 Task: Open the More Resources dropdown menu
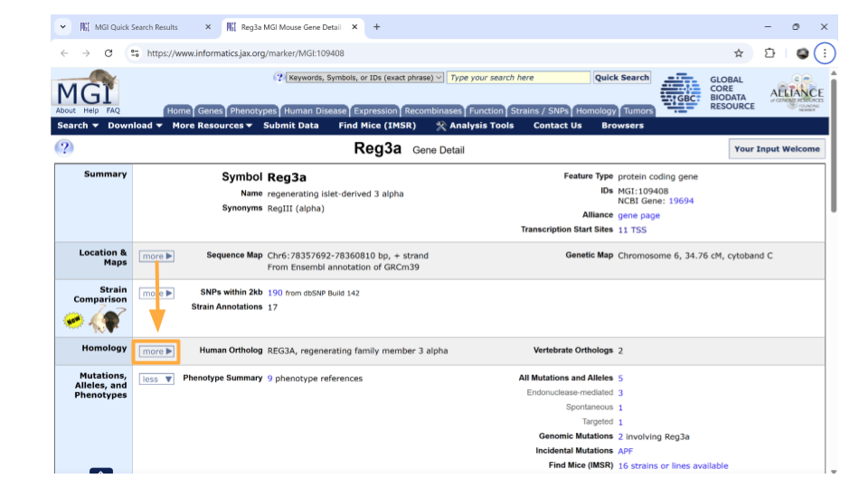pyautogui.click(x=212, y=126)
